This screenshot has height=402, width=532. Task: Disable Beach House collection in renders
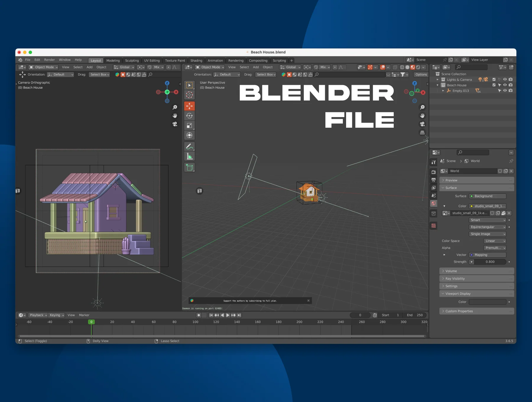coord(511,85)
